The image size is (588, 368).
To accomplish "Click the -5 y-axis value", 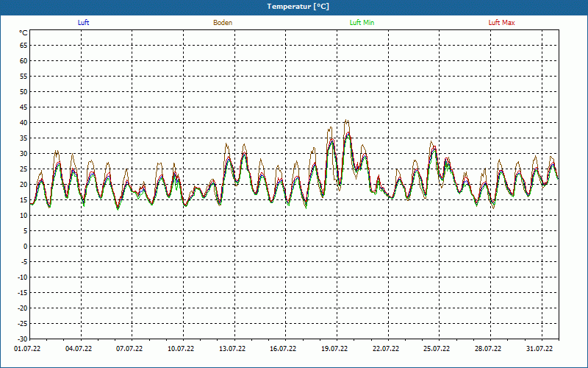I will tap(25, 262).
